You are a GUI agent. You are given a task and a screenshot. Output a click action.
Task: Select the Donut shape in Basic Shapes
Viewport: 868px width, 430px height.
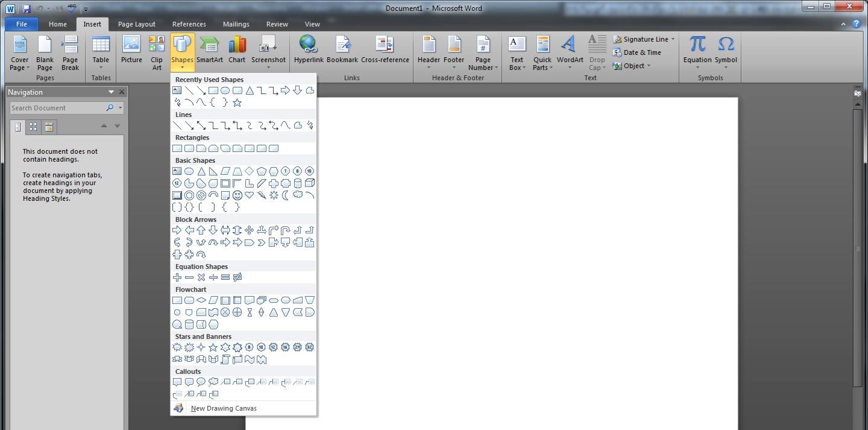tap(189, 195)
